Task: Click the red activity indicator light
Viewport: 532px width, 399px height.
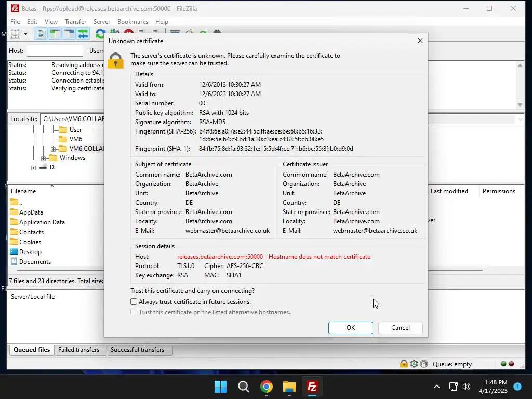Action: pyautogui.click(x=511, y=364)
